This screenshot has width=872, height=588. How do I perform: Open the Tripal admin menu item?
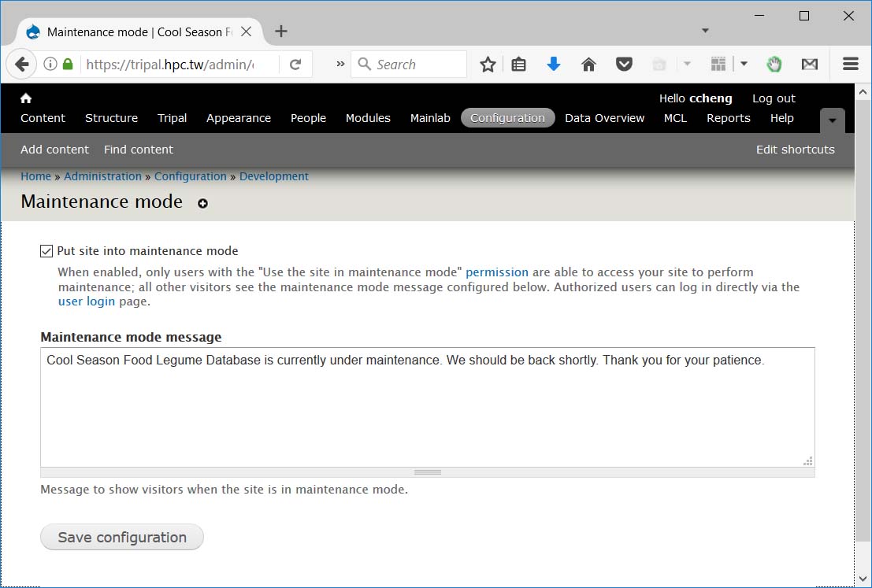coord(172,118)
